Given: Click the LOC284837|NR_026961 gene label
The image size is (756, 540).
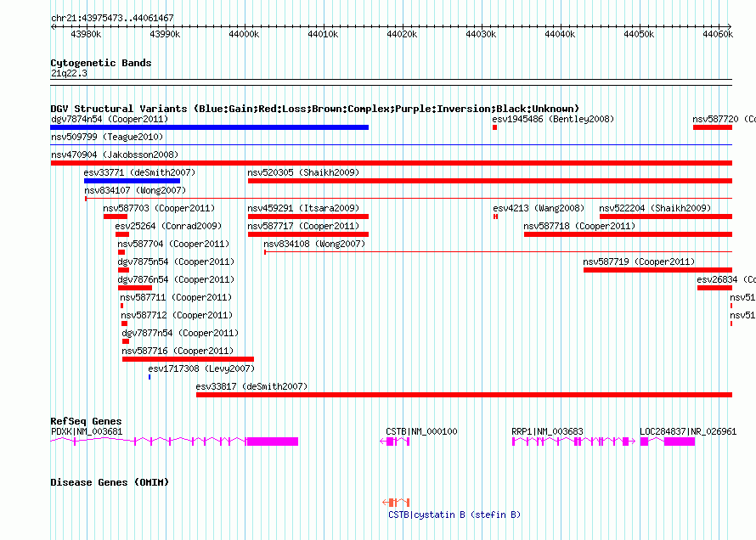Looking at the screenshot, I should tap(688, 431).
